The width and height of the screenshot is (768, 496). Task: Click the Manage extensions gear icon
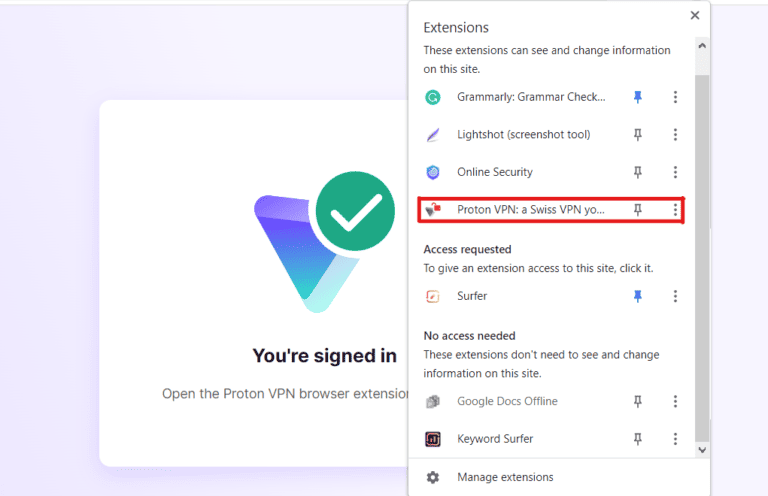pyautogui.click(x=433, y=477)
